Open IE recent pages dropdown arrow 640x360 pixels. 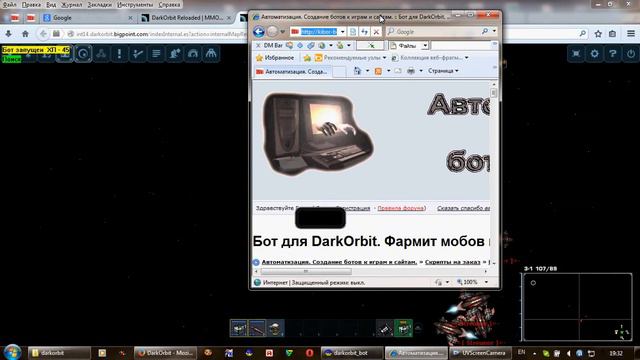point(282,32)
